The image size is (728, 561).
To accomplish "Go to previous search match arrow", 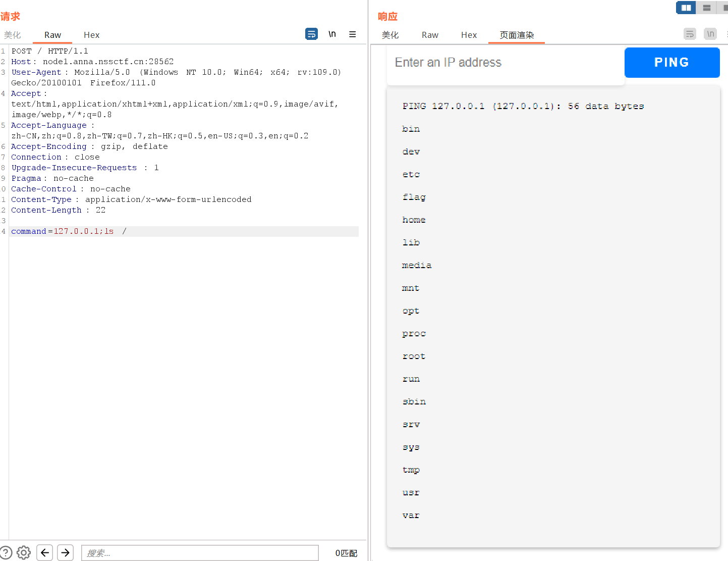I will (45, 552).
